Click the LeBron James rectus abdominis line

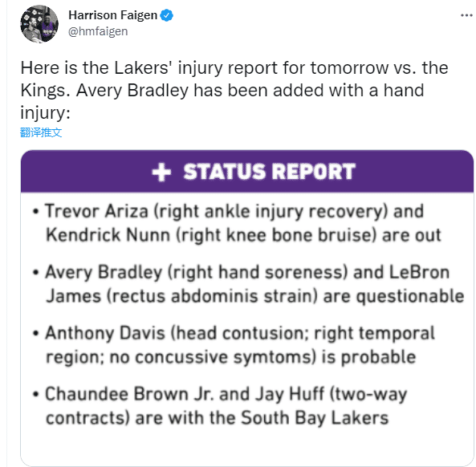tap(255, 296)
